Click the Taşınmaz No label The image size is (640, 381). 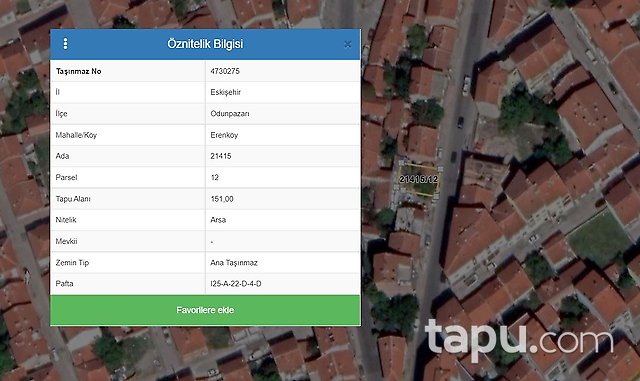[x=78, y=71]
